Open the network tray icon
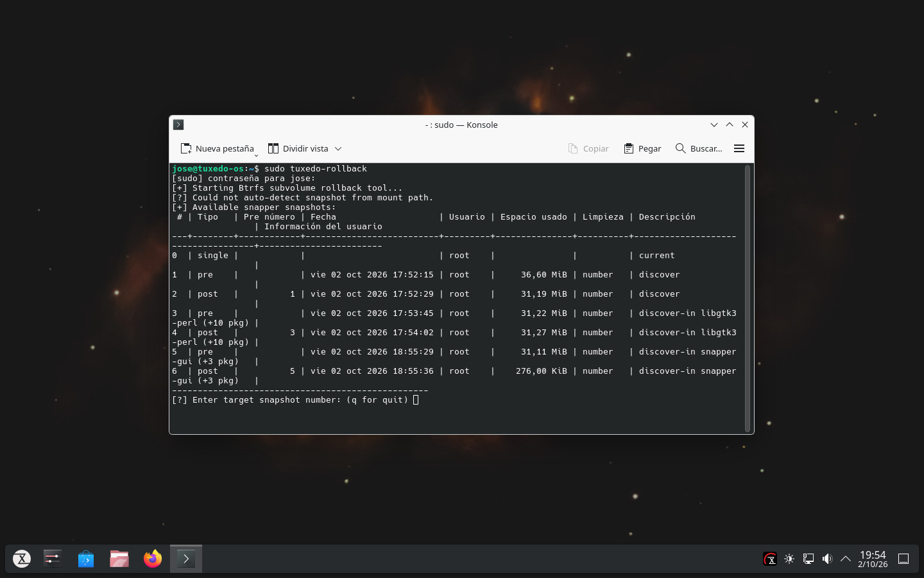 point(809,559)
